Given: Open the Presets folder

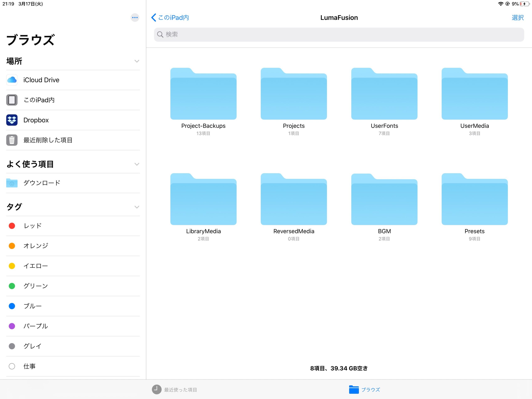Looking at the screenshot, I should coord(474,199).
